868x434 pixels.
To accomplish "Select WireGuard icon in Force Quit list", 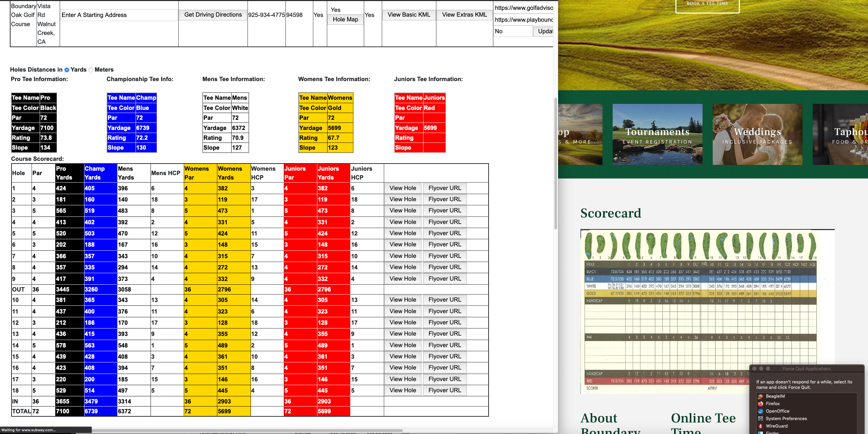I will coord(761,426).
